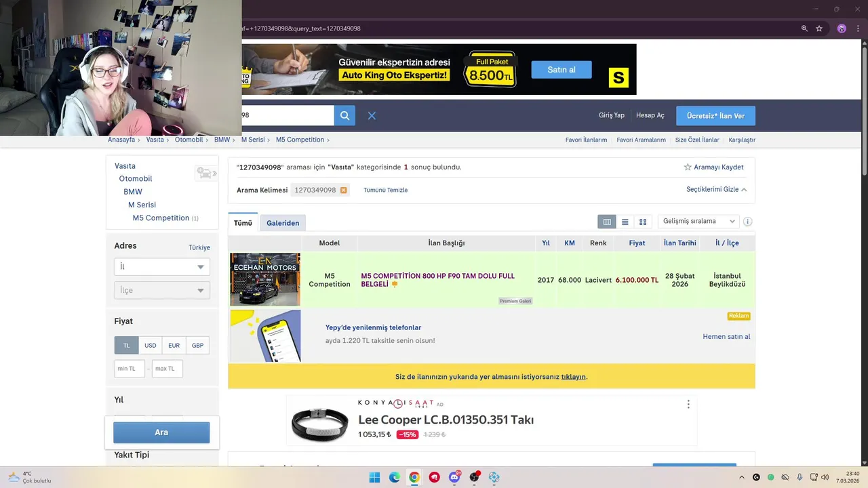Open the Chrome profile avatar

[842, 28]
